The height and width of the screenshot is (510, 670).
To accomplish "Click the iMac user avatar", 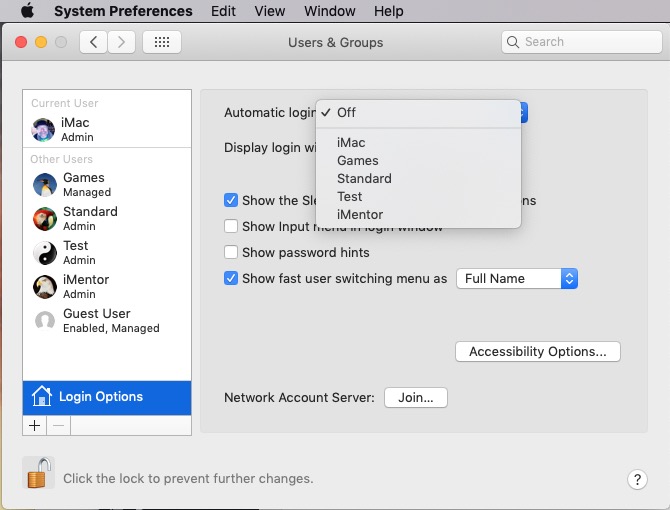I will click(43, 129).
